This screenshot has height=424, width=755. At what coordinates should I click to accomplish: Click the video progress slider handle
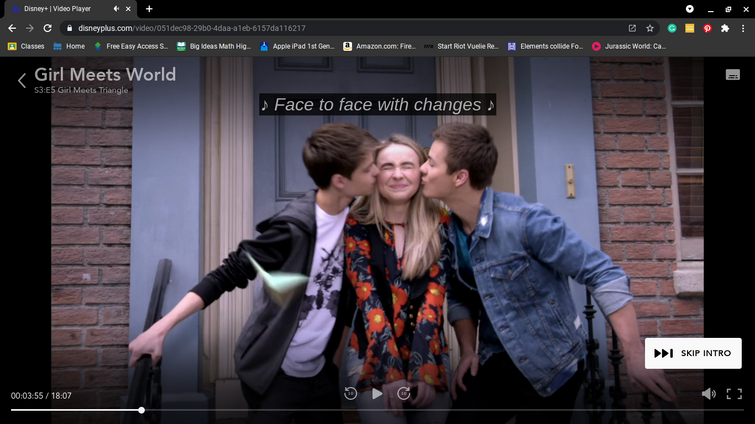coord(141,410)
